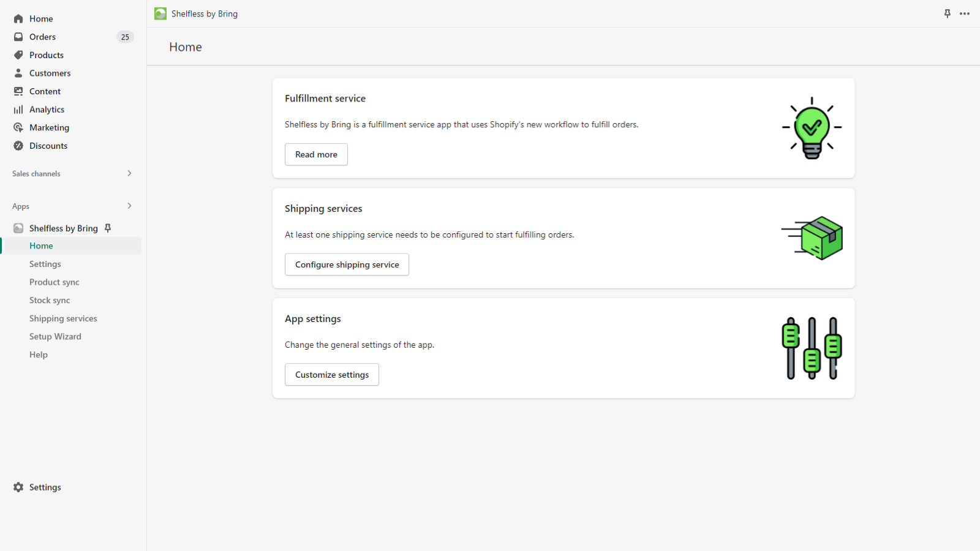The height and width of the screenshot is (551, 980).
Task: Open Products in the sidebar
Action: pos(47,55)
